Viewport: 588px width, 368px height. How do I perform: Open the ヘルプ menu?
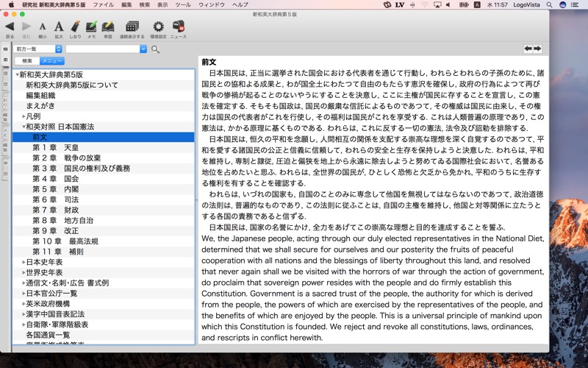click(x=240, y=4)
